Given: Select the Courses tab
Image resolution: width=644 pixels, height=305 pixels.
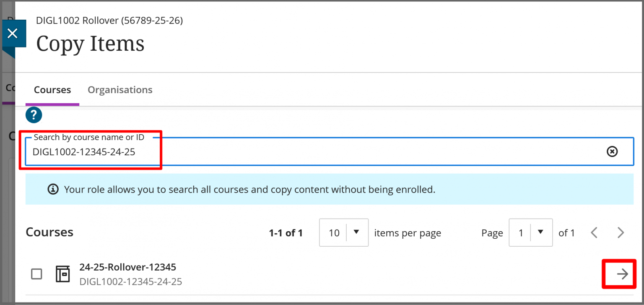Looking at the screenshot, I should [52, 89].
